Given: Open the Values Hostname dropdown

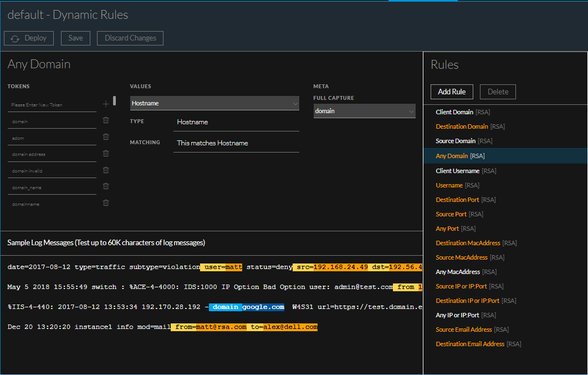Looking at the screenshot, I should click(x=214, y=103).
